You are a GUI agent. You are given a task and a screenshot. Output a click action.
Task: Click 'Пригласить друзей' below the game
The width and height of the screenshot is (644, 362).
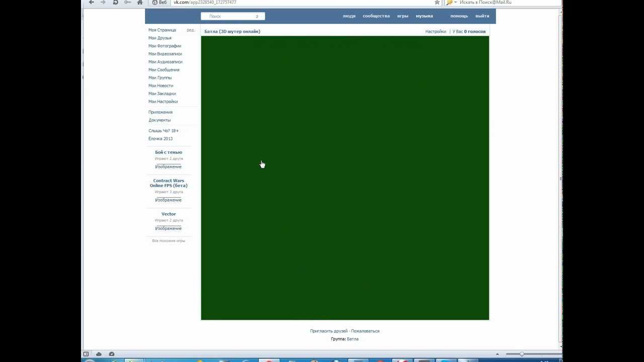click(x=329, y=331)
